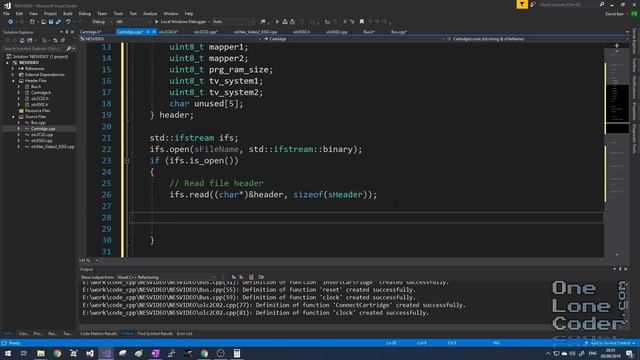Switch to the Code Metrics Results tab
The image size is (640, 360).
click(98, 334)
